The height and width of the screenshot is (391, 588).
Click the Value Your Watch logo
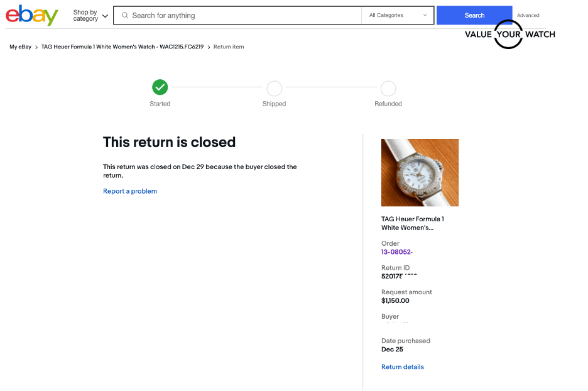coord(509,34)
